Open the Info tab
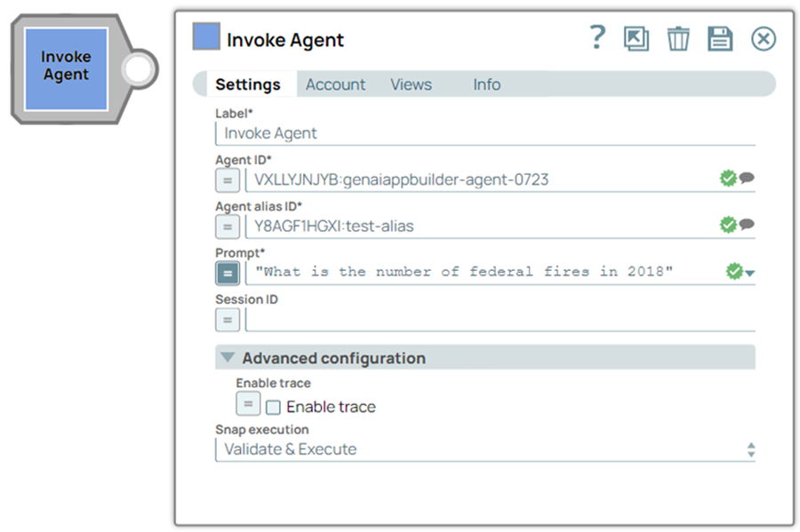This screenshot has width=800, height=532. point(486,84)
